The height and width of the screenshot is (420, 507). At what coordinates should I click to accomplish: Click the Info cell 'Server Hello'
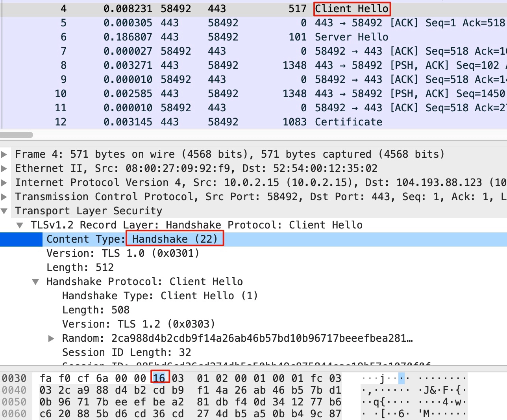point(352,37)
